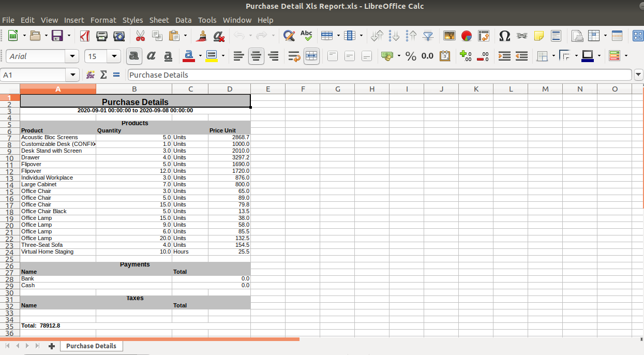Toggle merge and center cells
The width and height of the screenshot is (644, 355).
coord(311,56)
